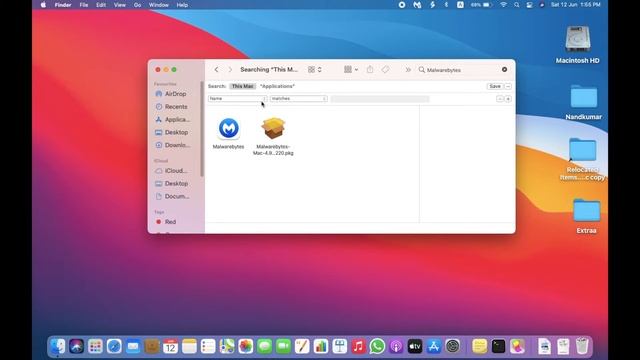640x360 pixels.
Task: Select This Mac search scope
Action: click(x=242, y=86)
